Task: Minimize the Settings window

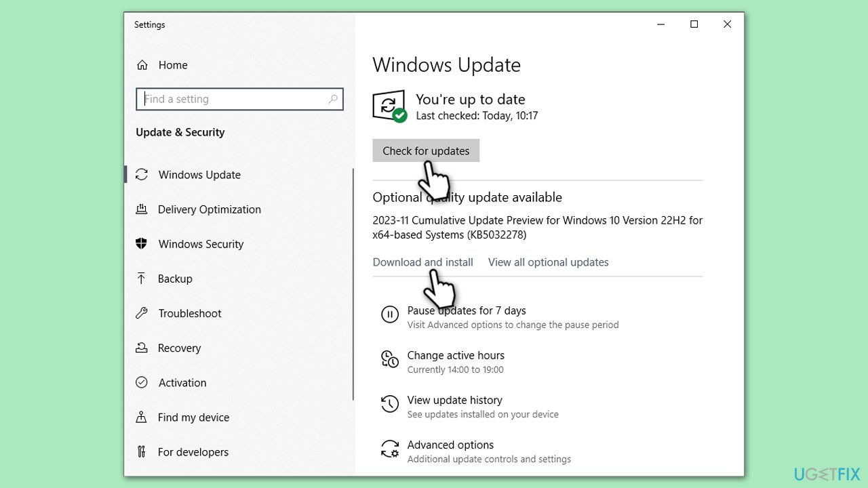Action: 661,24
